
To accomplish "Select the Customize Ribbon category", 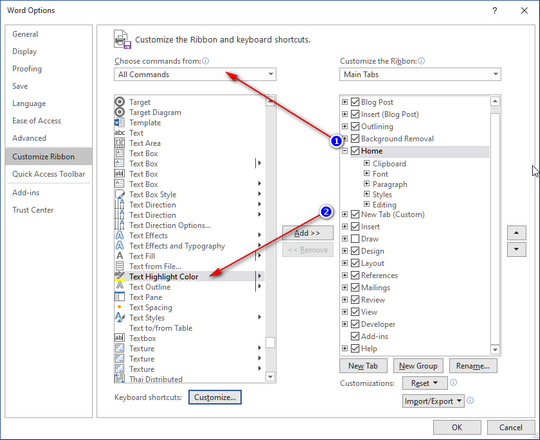I will click(x=49, y=156).
